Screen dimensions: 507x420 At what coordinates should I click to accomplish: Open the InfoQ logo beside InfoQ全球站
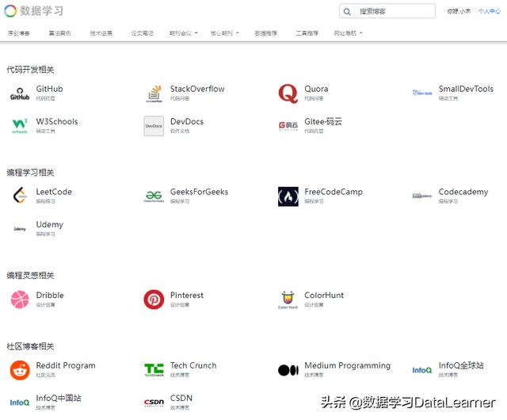(x=422, y=370)
